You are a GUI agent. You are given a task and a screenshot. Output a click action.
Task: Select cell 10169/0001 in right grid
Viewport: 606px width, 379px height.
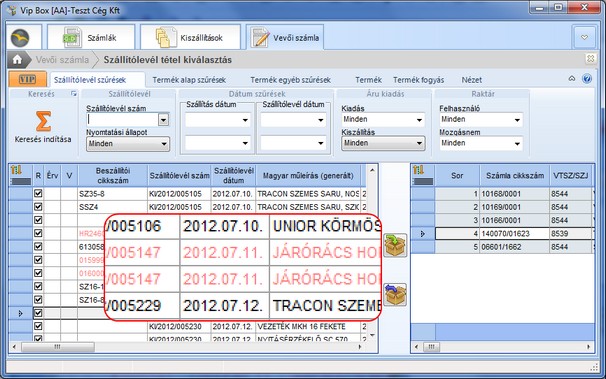pos(515,207)
